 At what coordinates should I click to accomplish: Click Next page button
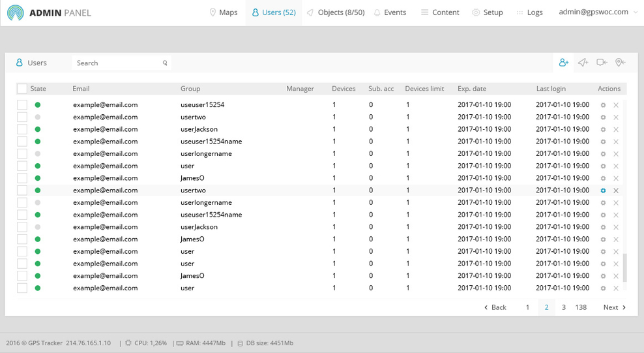[615, 307]
